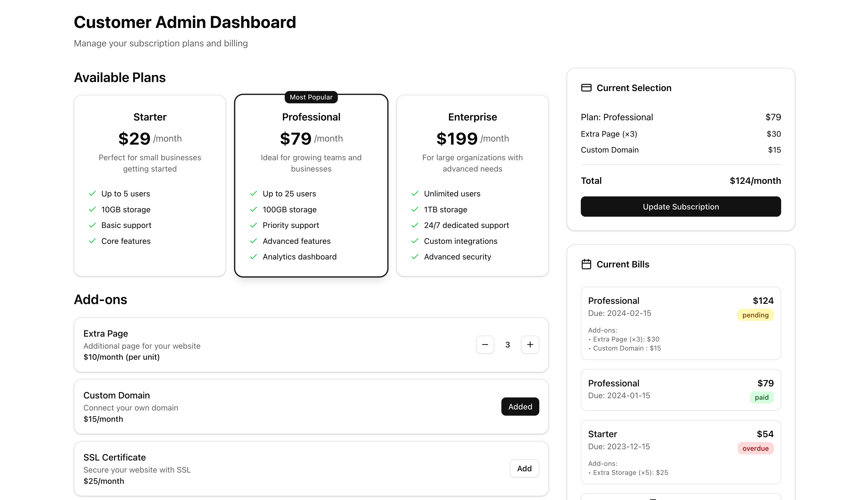
Task: Click the overdue status badge
Action: coord(755,448)
